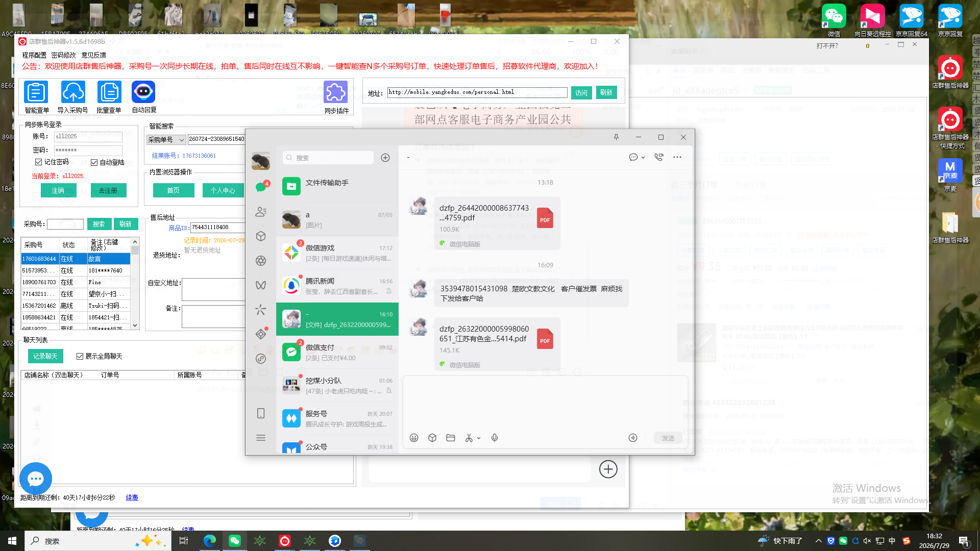Start a voice call in WeChat chat
980x551 pixels.
coord(659,157)
